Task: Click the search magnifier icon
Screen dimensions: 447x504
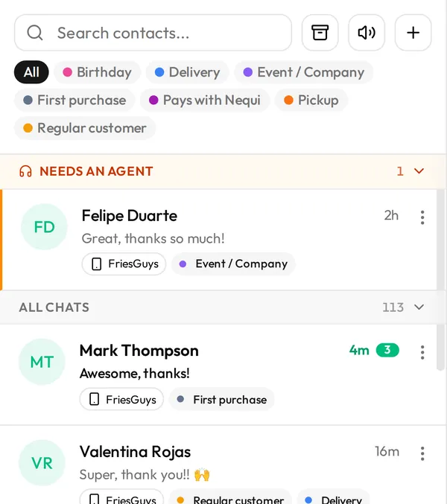Action: click(x=35, y=33)
